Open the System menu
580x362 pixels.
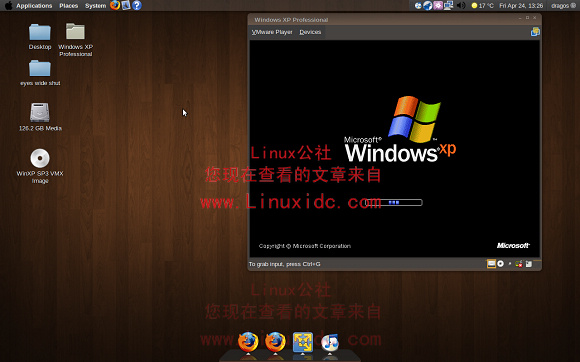95,6
